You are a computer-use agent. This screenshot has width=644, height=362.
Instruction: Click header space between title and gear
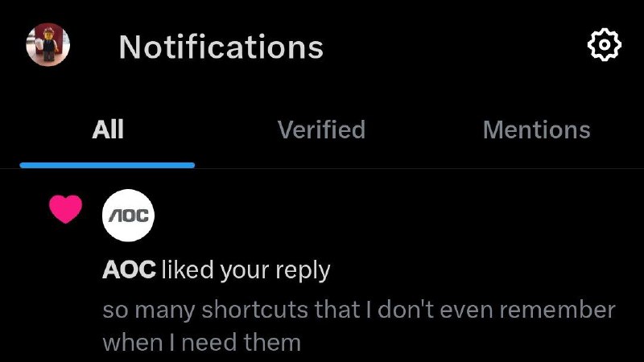(x=451, y=47)
